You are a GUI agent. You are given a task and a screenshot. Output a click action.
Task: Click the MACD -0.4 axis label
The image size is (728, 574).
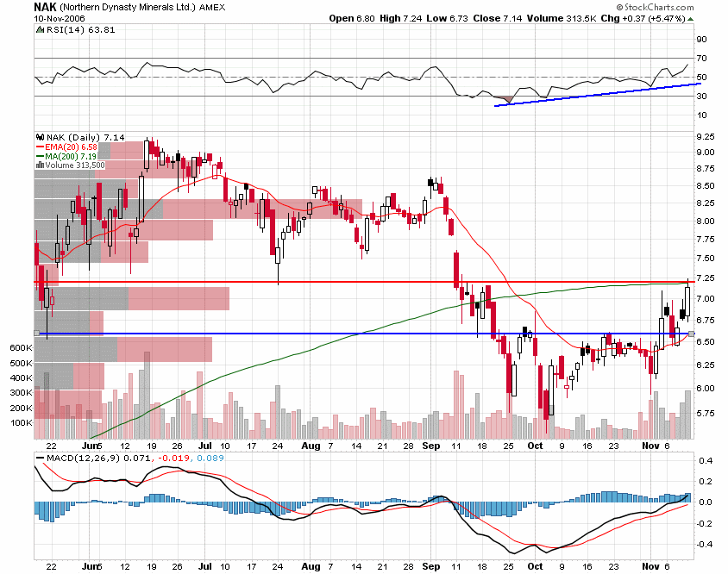(x=705, y=544)
